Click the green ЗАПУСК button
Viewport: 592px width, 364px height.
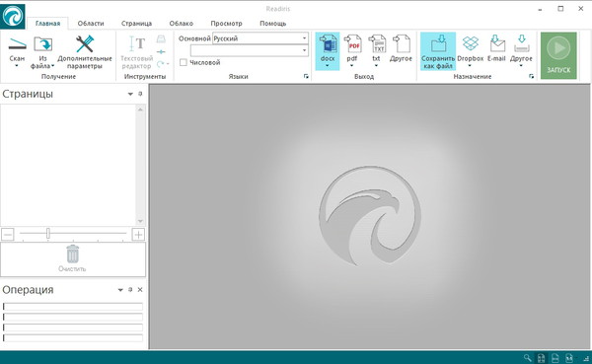click(x=558, y=55)
